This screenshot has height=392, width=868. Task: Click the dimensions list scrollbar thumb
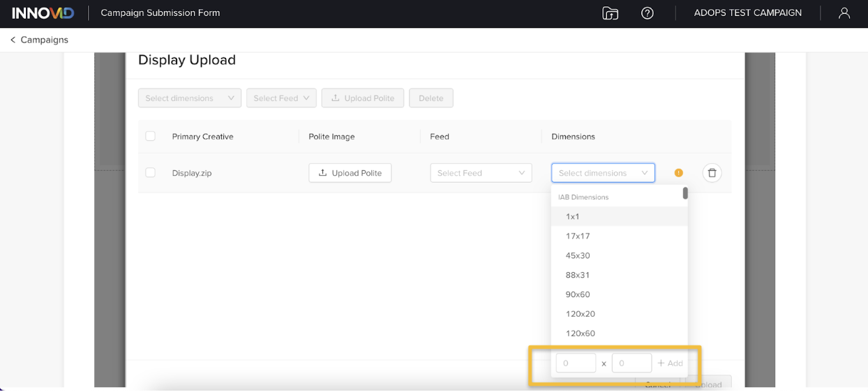[685, 193]
